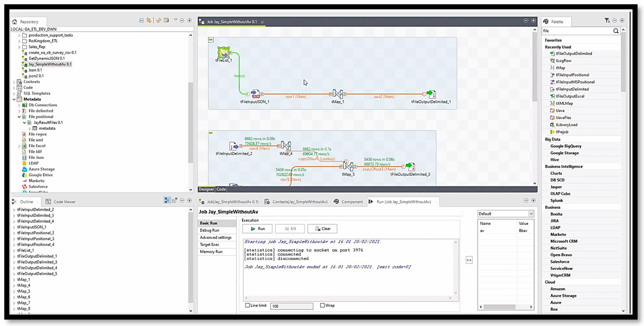This screenshot has width=644, height=326.
Task: Enable the Line limit checkbox
Action: point(247,305)
